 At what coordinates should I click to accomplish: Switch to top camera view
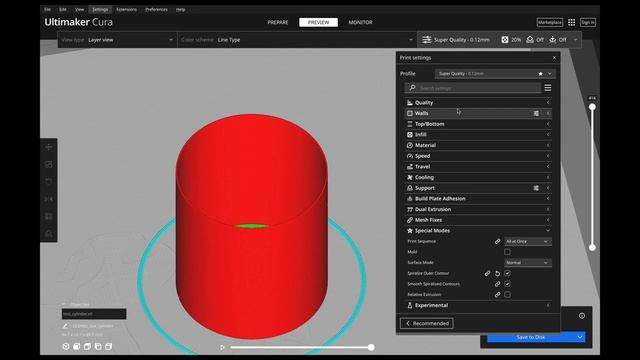pyautogui.click(x=87, y=346)
